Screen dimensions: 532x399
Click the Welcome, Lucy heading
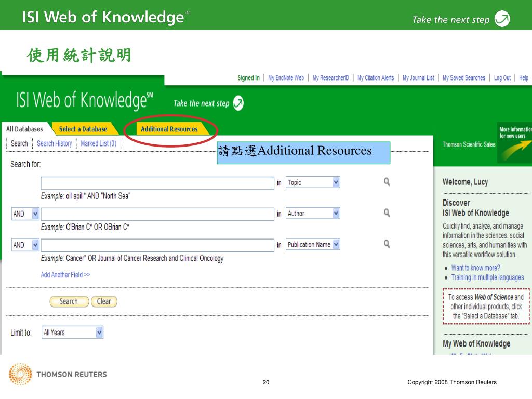(465, 182)
